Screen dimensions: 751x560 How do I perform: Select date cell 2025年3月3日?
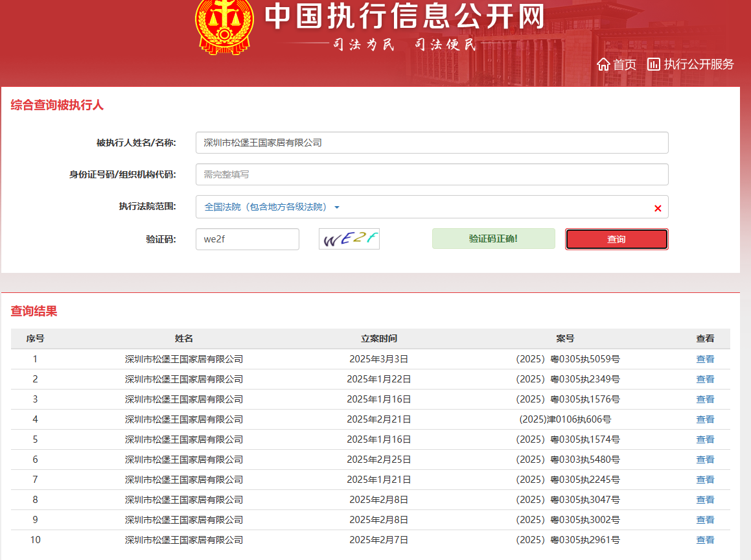(x=379, y=359)
